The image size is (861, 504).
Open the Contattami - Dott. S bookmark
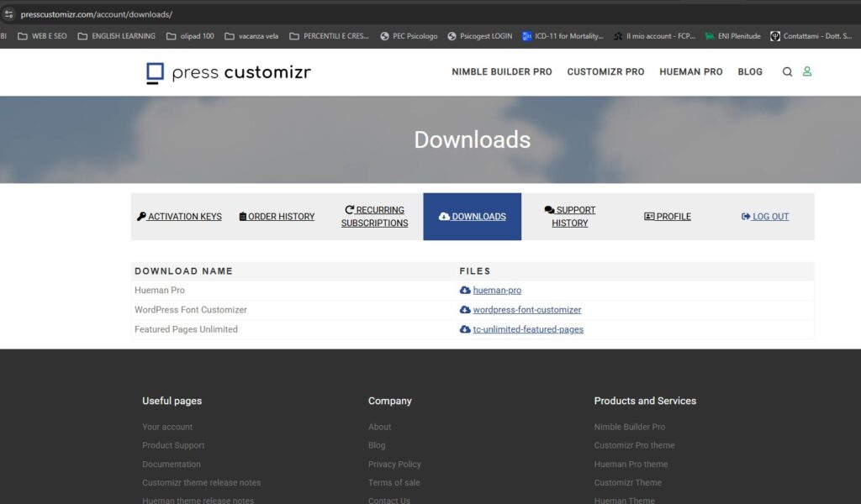coord(811,36)
